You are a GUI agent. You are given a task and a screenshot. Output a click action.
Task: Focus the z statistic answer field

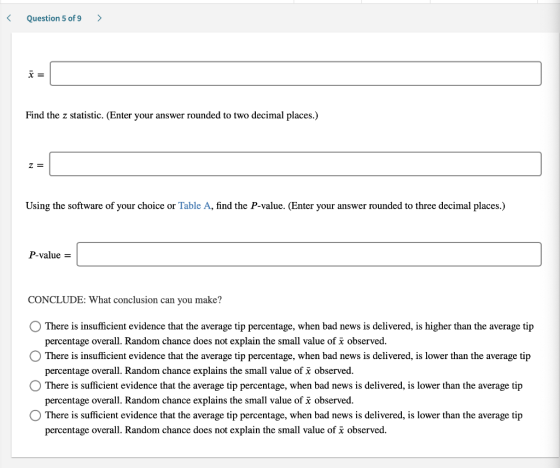pos(295,164)
